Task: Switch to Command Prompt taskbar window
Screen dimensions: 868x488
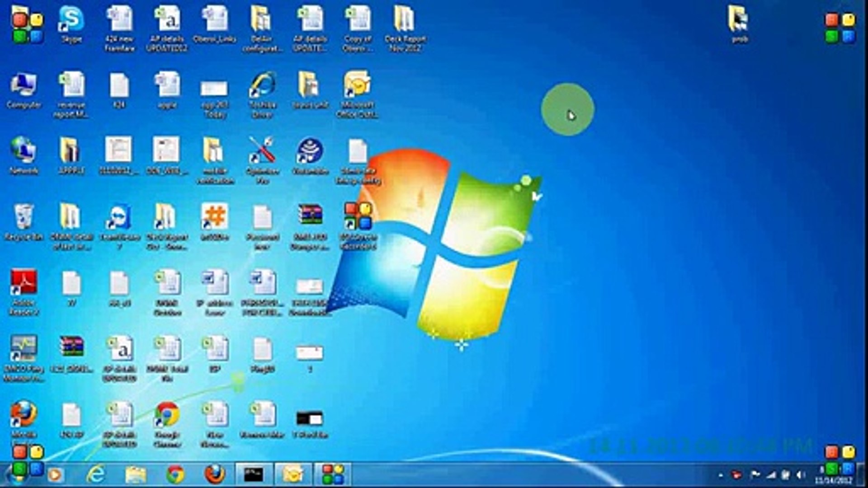Action: point(254,474)
